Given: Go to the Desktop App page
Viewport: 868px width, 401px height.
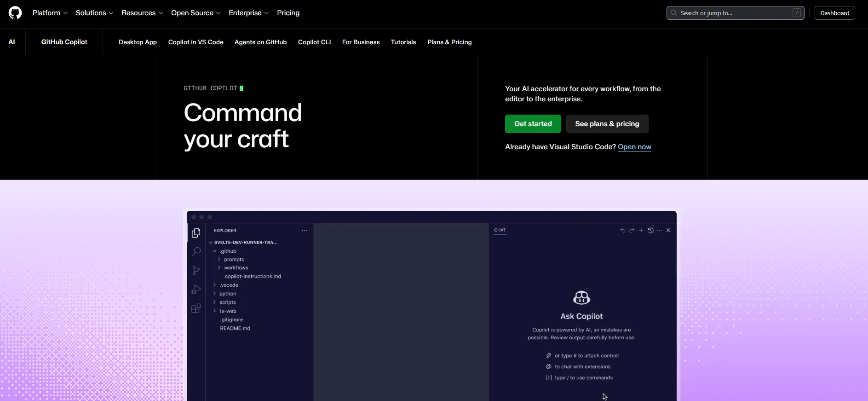Looking at the screenshot, I should pos(138,42).
